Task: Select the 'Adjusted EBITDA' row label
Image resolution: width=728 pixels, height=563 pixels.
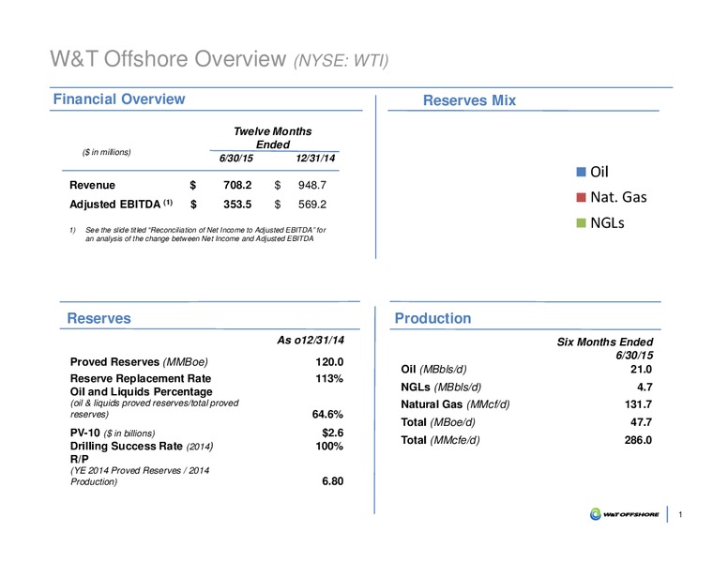Action: pos(121,205)
